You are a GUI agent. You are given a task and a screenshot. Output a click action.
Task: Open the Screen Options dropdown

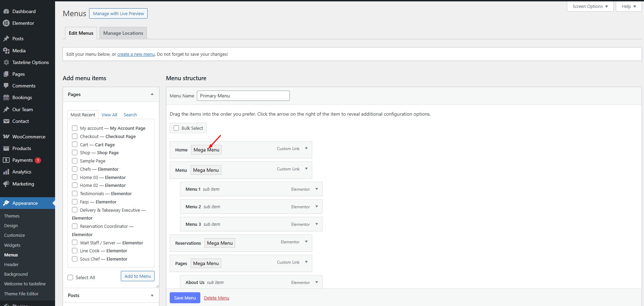(590, 6)
